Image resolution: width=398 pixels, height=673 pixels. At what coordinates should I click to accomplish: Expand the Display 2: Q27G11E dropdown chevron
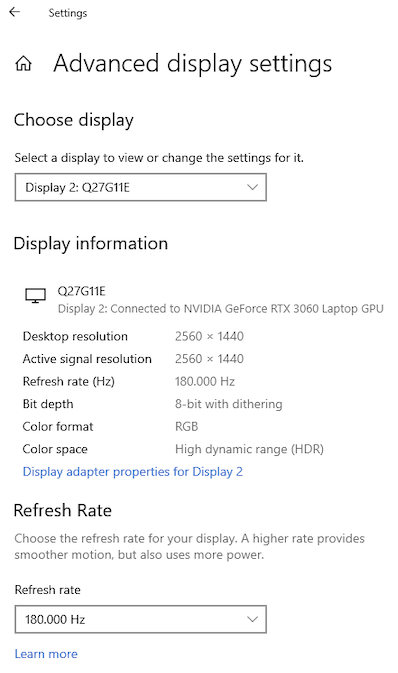tap(252, 187)
